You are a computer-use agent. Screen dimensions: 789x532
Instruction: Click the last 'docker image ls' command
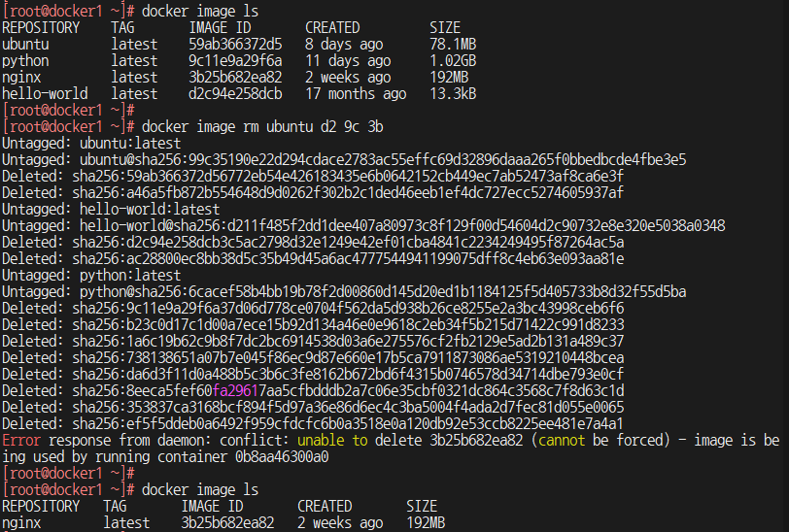pos(200,489)
